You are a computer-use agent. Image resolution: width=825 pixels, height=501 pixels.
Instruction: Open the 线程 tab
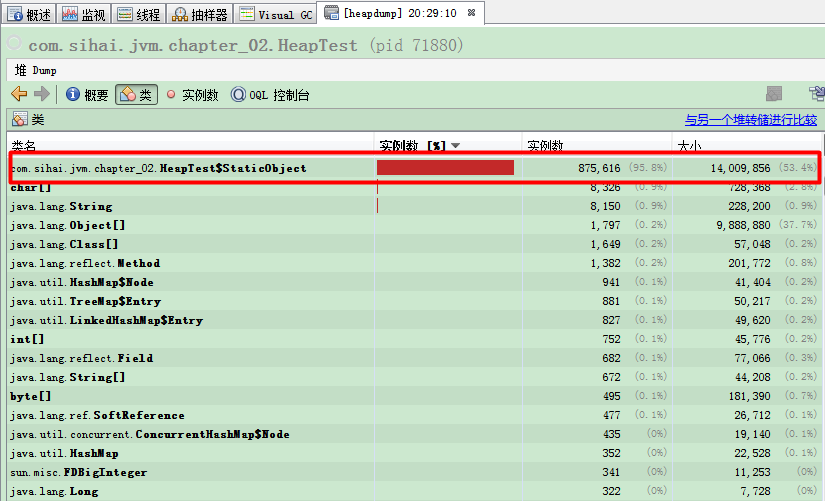pyautogui.click(x=138, y=14)
